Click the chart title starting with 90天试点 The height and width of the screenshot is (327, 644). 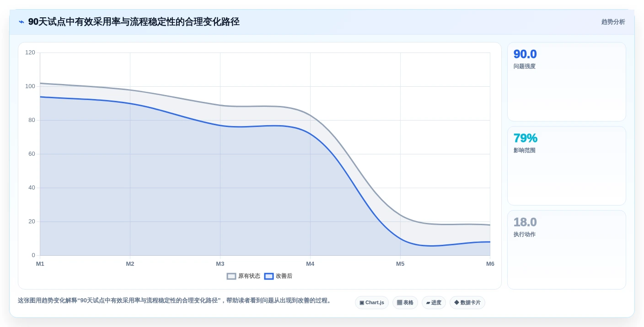click(x=134, y=22)
